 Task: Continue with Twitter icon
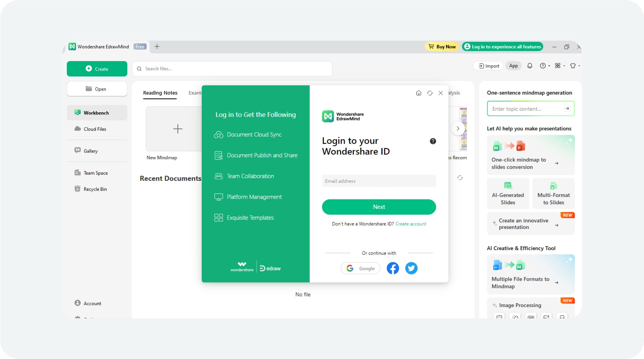point(411,268)
